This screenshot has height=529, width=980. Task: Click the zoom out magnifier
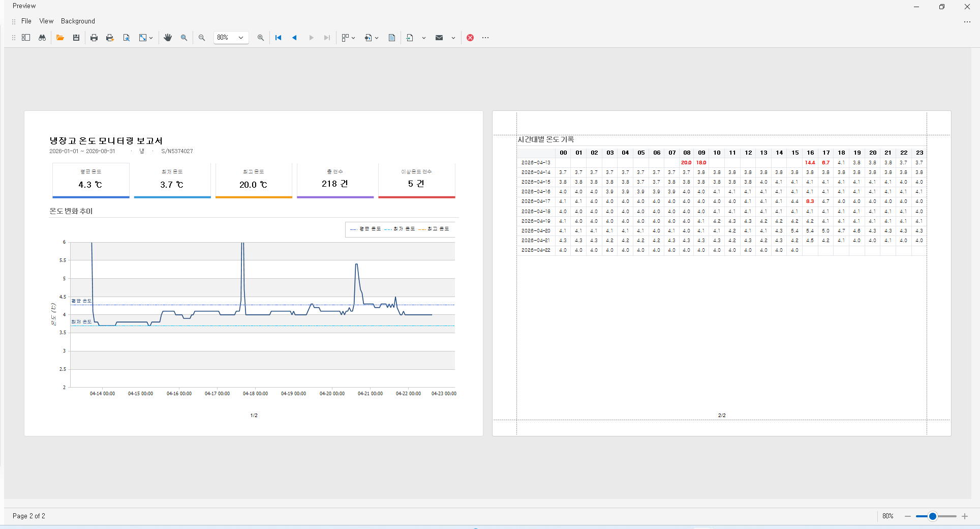tap(202, 38)
